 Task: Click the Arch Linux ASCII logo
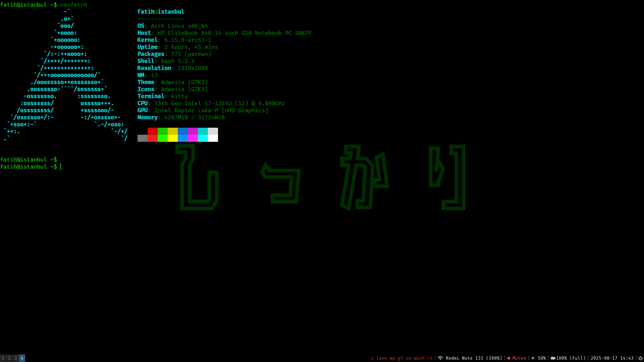(x=67, y=75)
